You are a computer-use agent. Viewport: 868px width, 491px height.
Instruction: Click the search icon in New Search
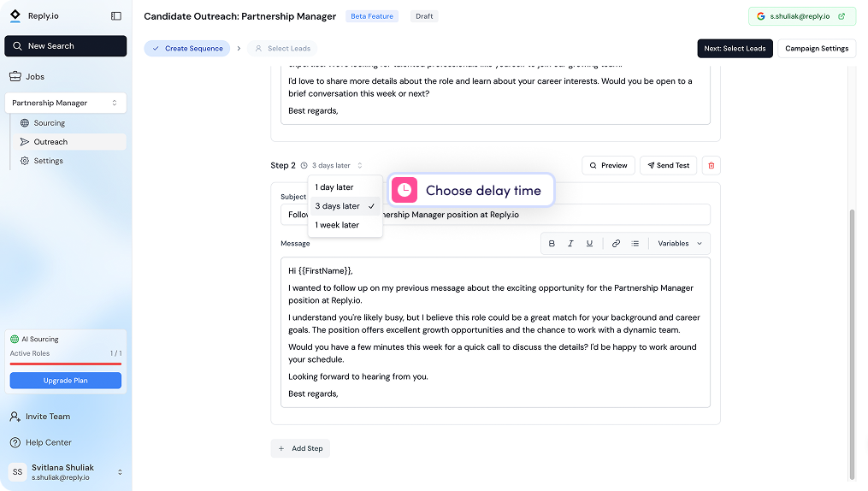click(17, 46)
